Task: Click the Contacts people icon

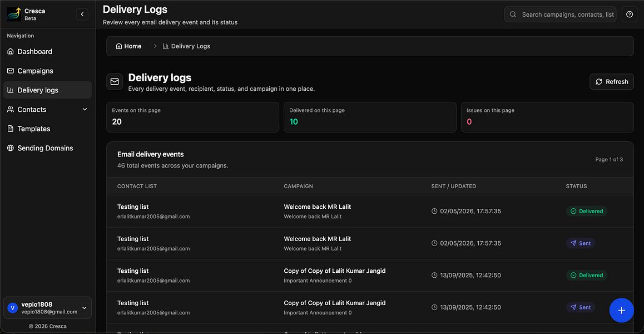Action: click(x=11, y=110)
